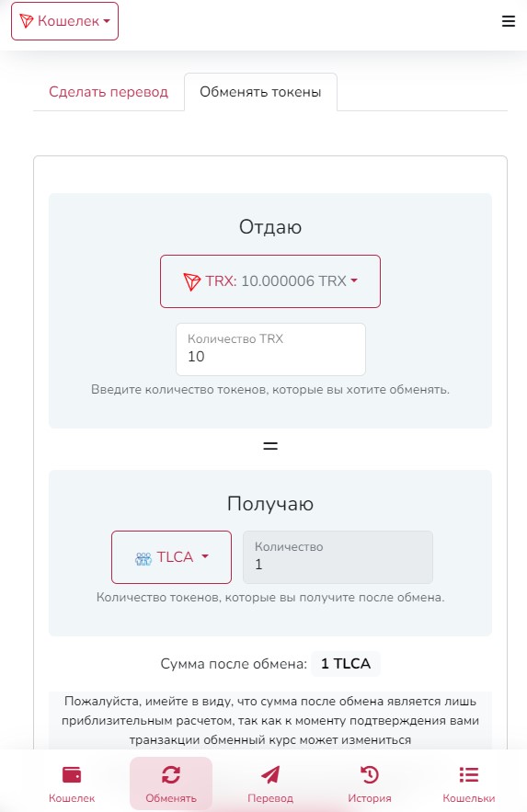Click the TLCA token people icon
Screen dimensions: 527x812
pyautogui.click(x=143, y=558)
